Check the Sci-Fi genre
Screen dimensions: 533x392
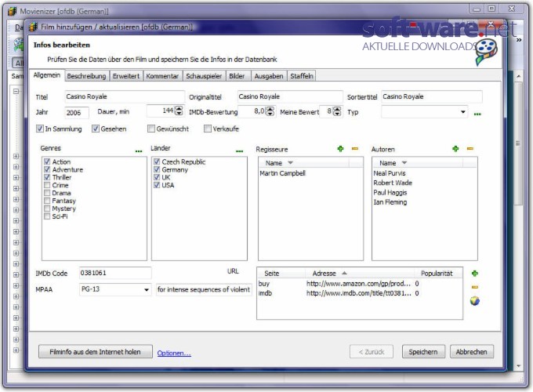pyautogui.click(x=47, y=216)
